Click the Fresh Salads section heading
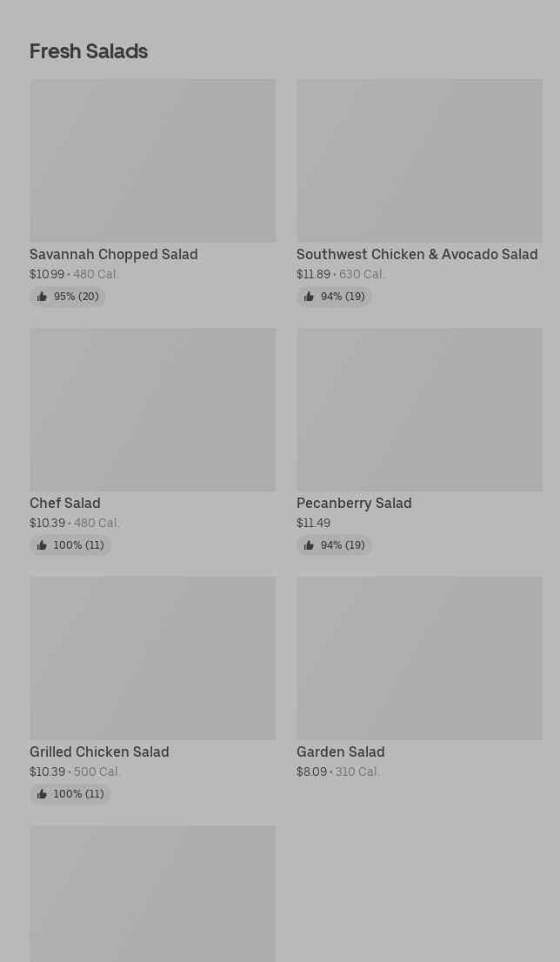 click(89, 51)
